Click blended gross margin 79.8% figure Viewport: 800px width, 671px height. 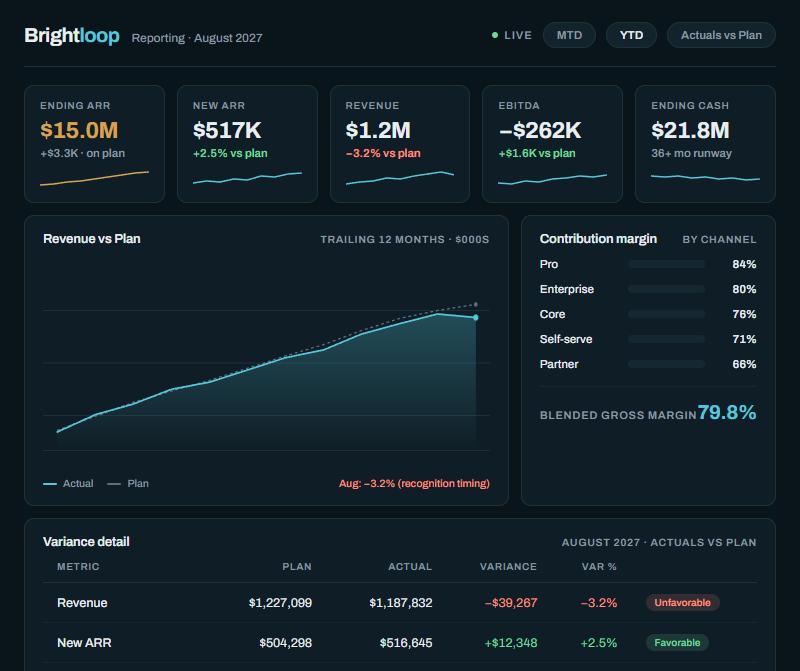click(x=727, y=412)
